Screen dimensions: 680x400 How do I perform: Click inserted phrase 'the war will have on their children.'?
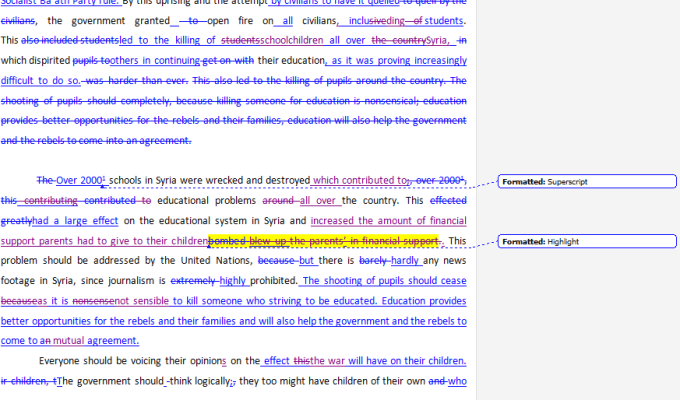click(388, 361)
